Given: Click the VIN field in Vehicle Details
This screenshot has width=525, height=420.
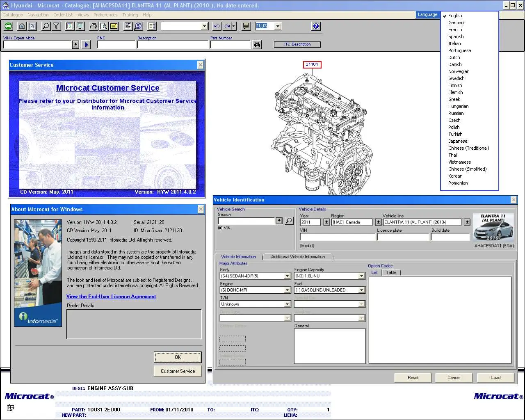Looking at the screenshot, I should point(338,237).
